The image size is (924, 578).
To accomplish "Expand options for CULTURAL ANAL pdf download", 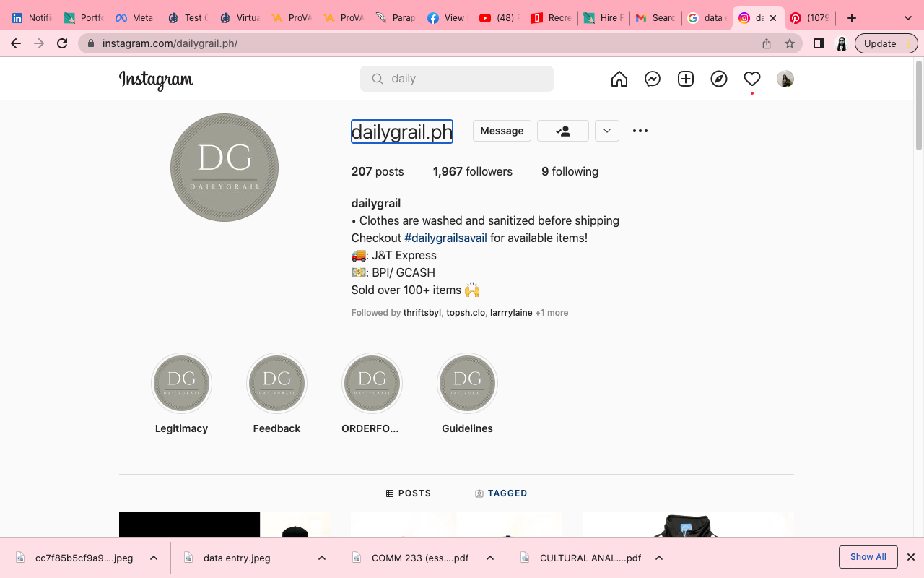I will 659,558.
